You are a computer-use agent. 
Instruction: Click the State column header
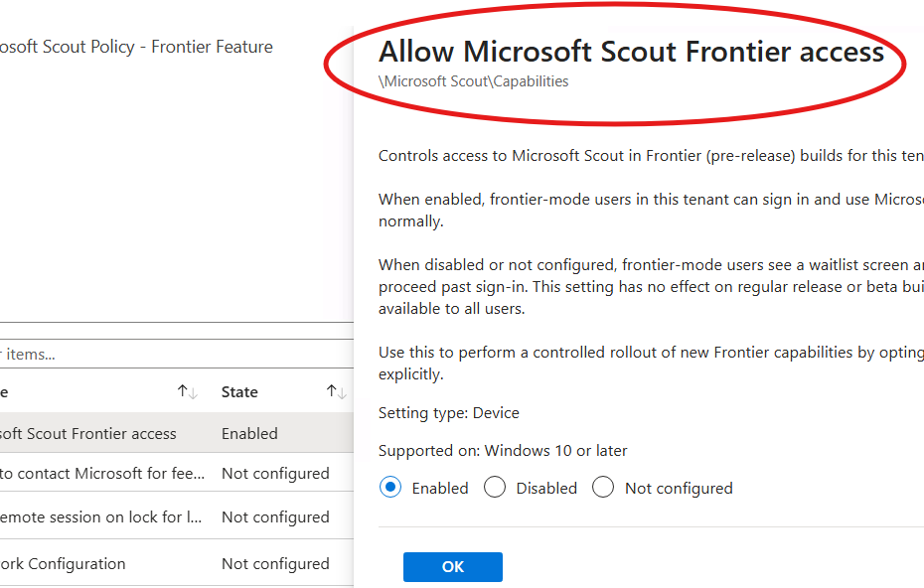pyautogui.click(x=239, y=391)
